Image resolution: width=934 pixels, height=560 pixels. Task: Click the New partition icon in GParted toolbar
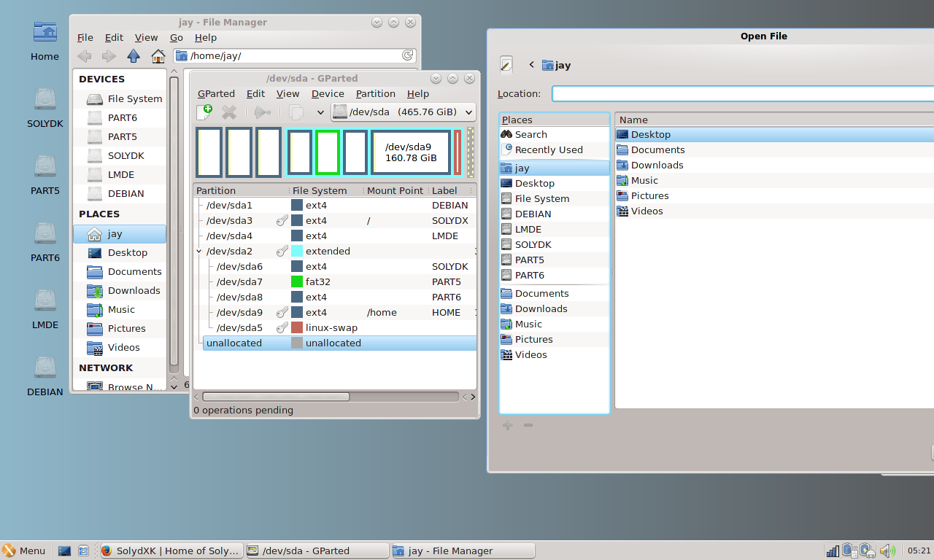(204, 112)
